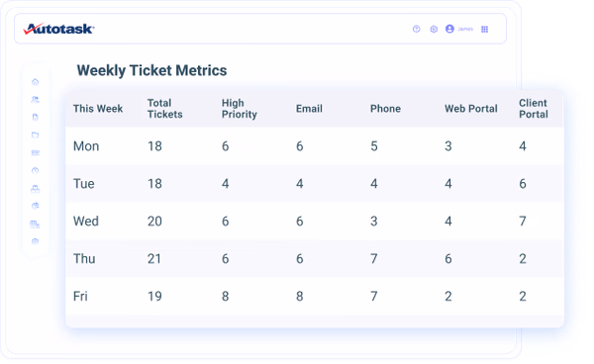Select the Fri row label
The height and width of the screenshot is (364, 594).
tap(80, 296)
